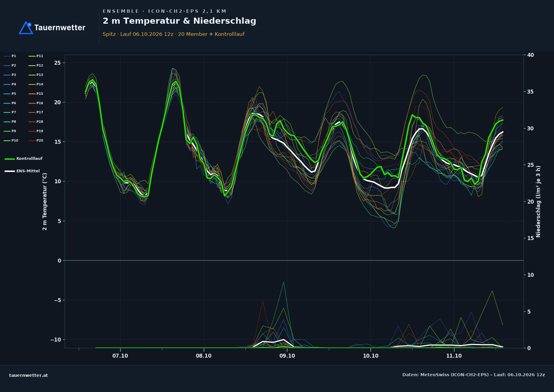Click the P6 legend label

pos(14,103)
